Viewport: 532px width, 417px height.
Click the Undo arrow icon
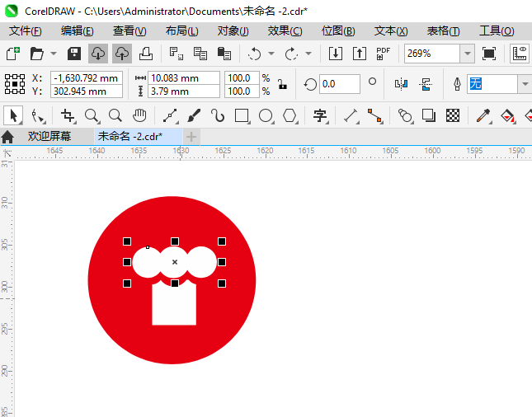click(x=255, y=54)
